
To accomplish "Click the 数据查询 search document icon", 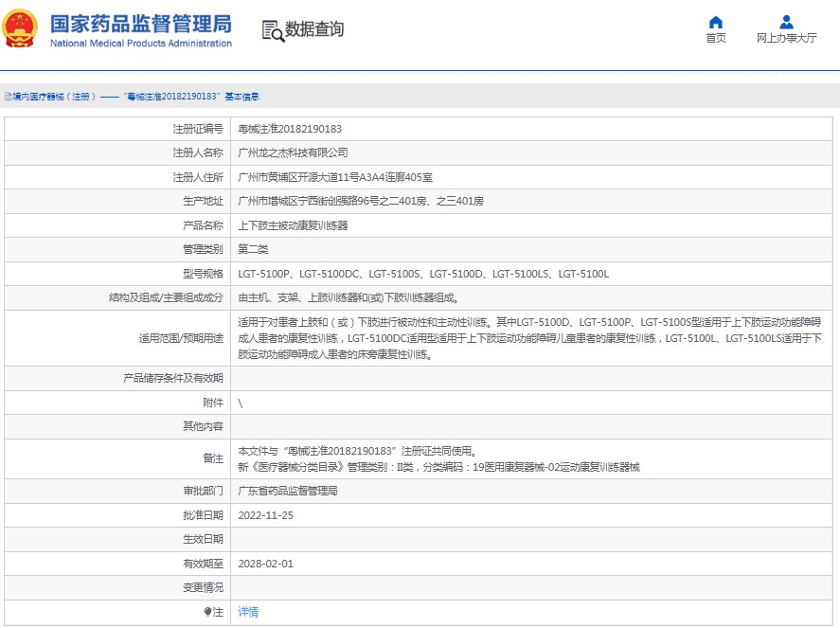I will tap(273, 30).
